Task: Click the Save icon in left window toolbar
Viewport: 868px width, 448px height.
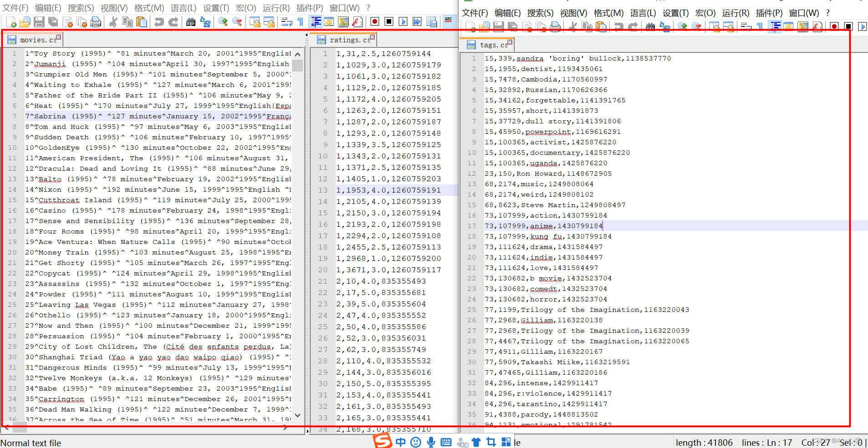Action: [x=39, y=22]
